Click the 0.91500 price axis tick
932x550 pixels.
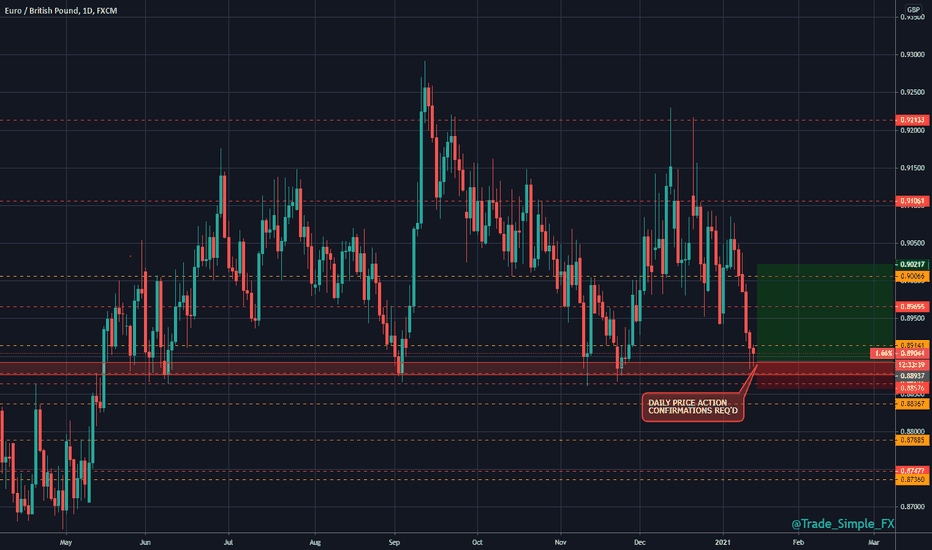(x=913, y=168)
